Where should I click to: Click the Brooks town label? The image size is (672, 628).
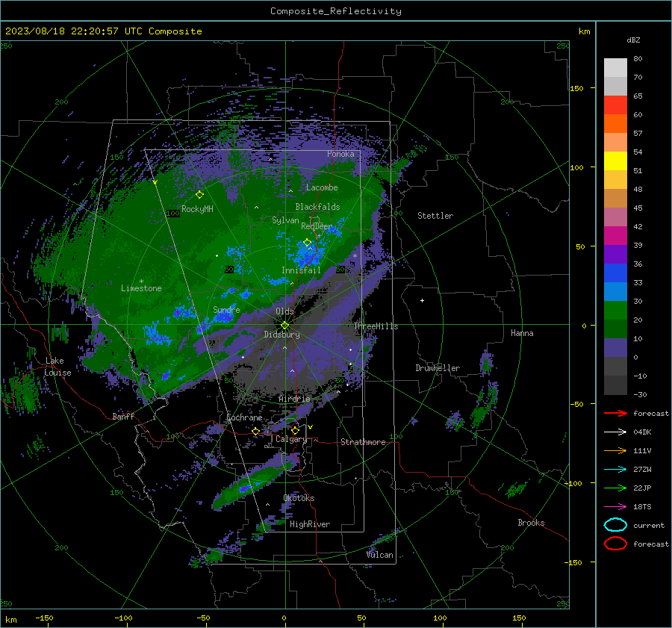(531, 523)
